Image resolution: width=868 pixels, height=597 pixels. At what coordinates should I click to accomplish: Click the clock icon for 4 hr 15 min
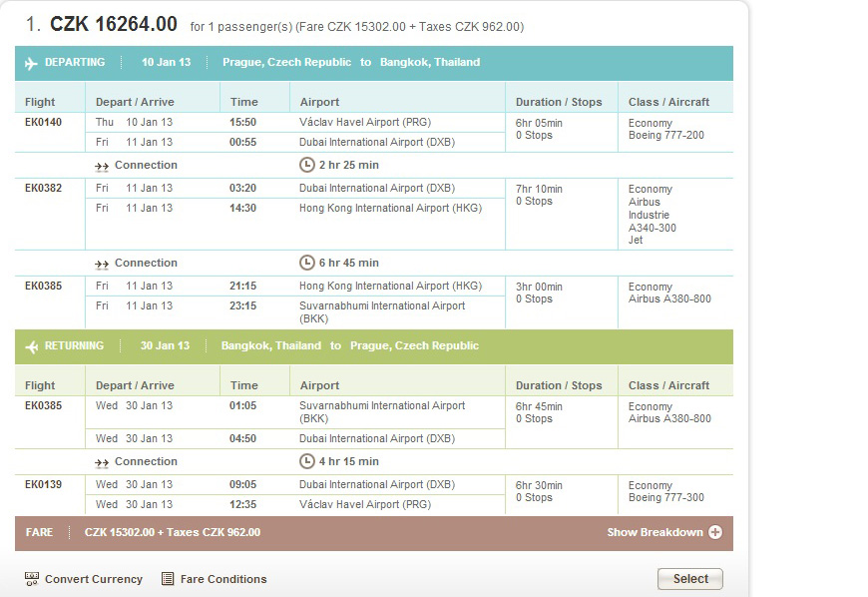point(306,461)
